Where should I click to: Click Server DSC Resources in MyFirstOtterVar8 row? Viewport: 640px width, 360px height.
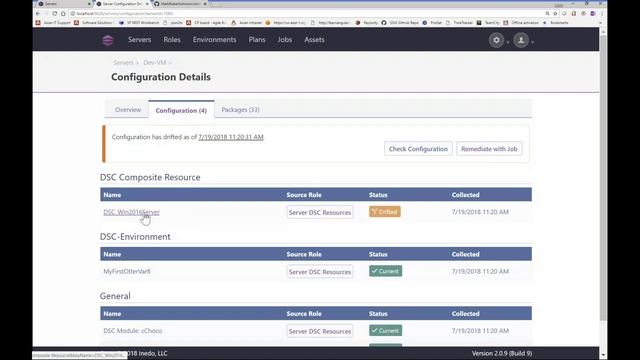(x=320, y=271)
